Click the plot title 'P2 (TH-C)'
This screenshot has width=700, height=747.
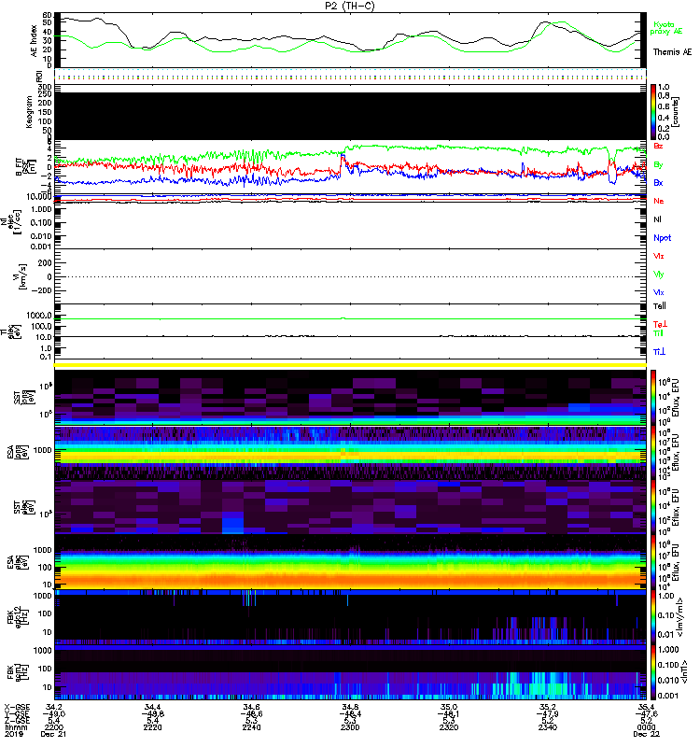point(349,6)
